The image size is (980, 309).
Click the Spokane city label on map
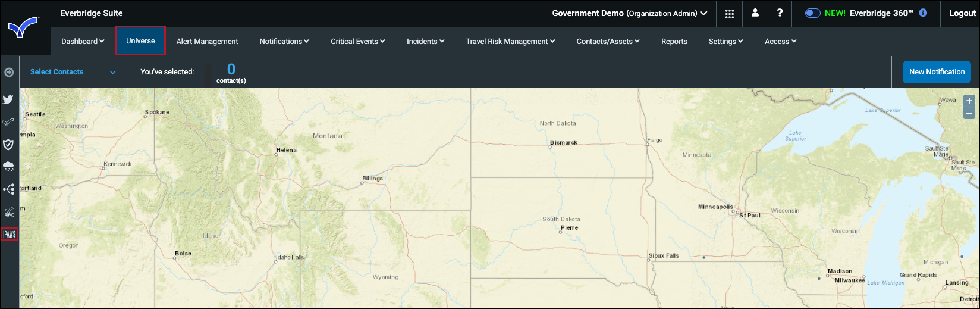pyautogui.click(x=157, y=112)
